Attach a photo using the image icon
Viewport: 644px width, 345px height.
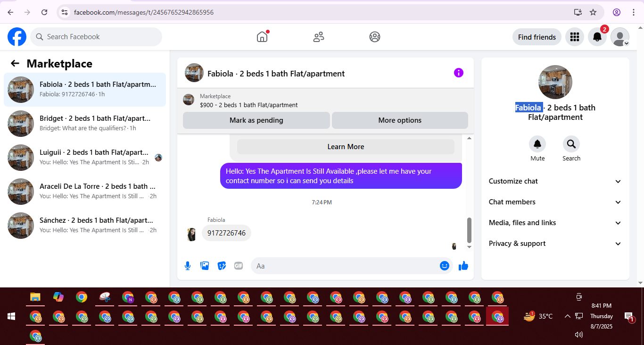coord(205,266)
